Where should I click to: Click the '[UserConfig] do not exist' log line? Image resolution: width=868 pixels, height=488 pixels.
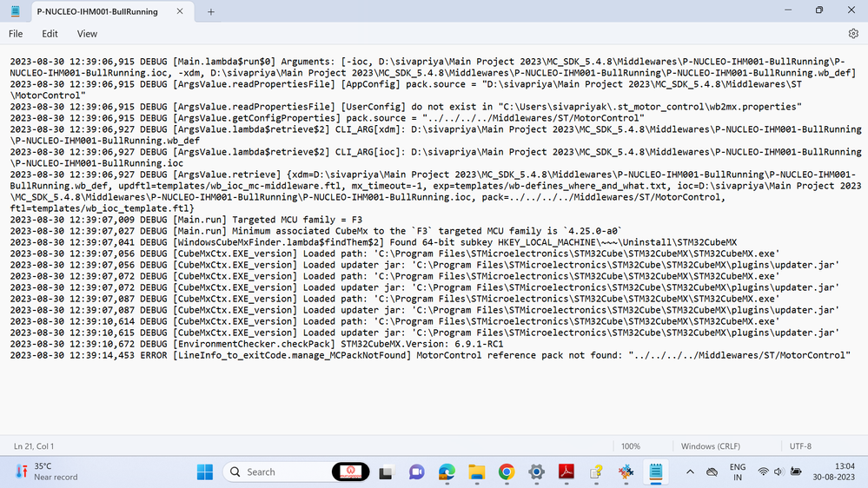tap(406, 107)
